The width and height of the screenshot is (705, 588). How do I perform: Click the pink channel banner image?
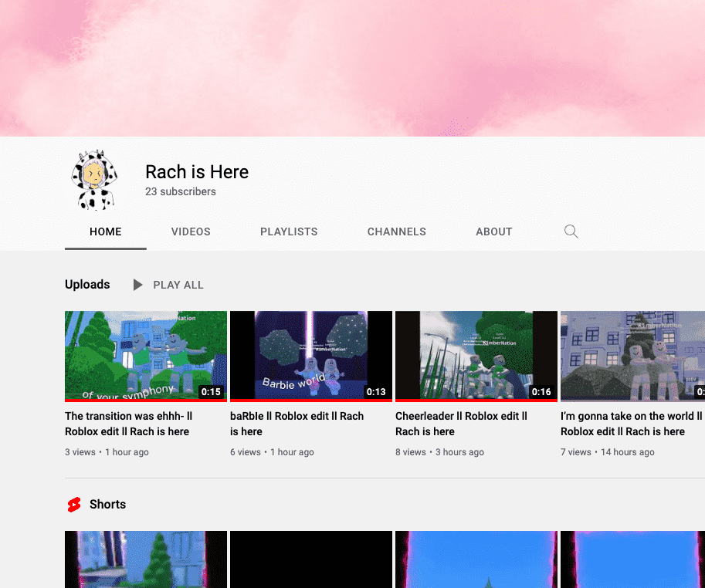pos(352,68)
